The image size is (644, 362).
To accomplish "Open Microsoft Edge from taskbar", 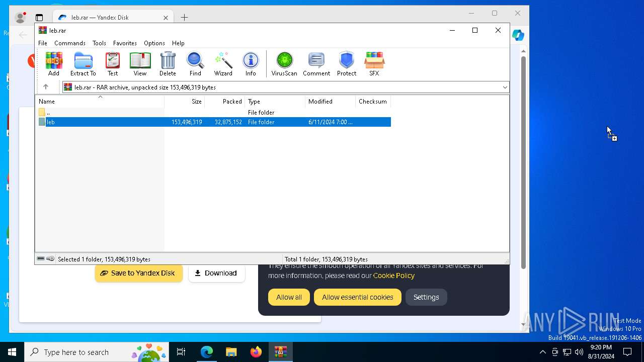I will 207,352.
